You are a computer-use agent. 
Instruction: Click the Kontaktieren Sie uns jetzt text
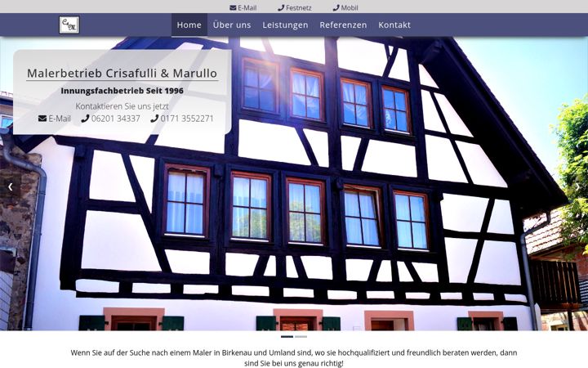coord(122,106)
